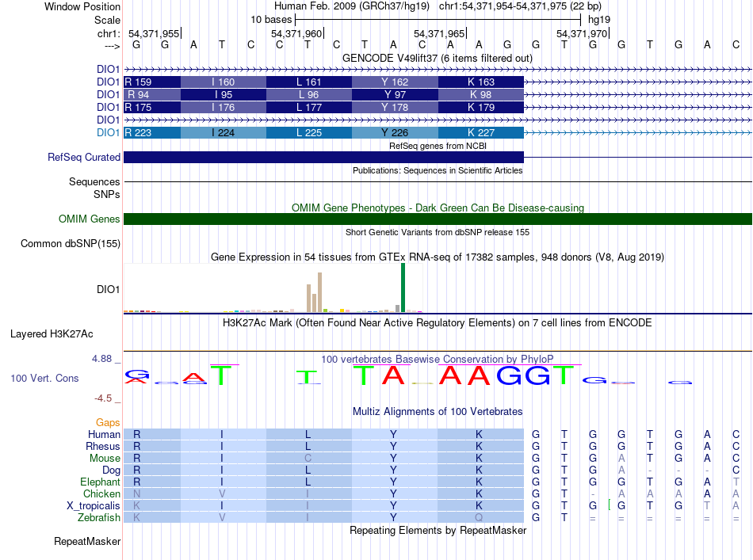Image resolution: width=753 pixels, height=560 pixels.
Task: Click the Layered H3K27Ac label
Action: coord(52,333)
